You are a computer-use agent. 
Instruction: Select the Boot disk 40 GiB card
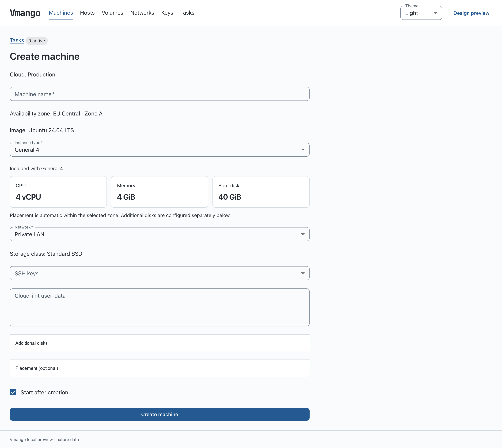[261, 192]
